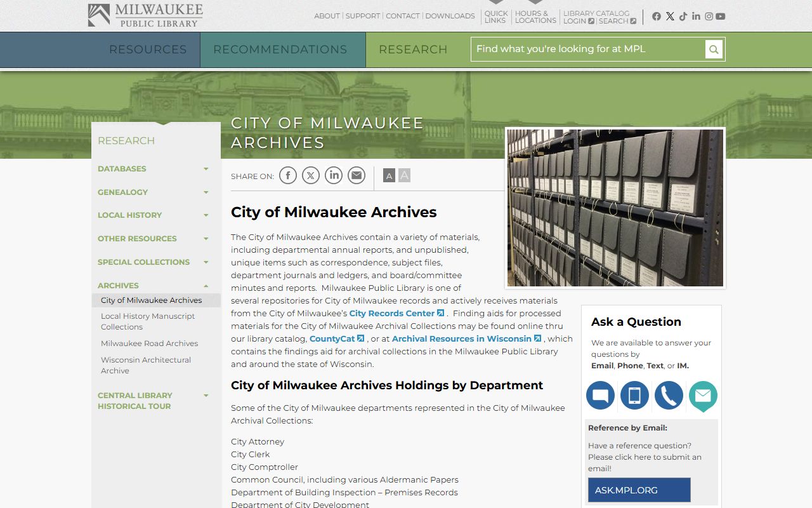Click the phone call Ask icon
Viewport: 812px width, 508px height.
pos(669,396)
